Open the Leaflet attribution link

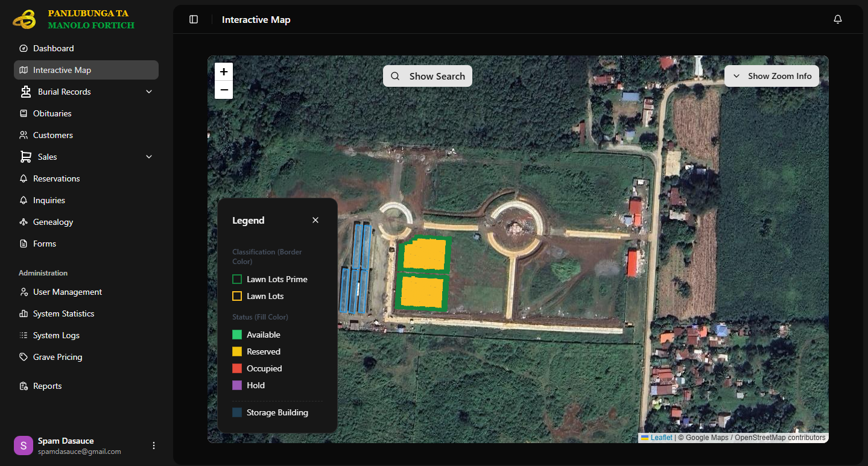[661, 438]
